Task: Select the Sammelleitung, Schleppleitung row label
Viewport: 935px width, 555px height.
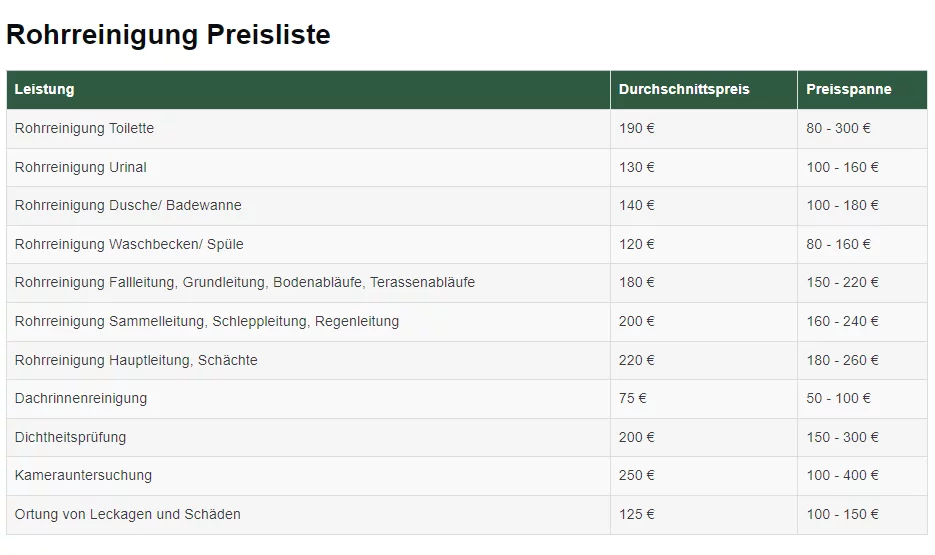Action: coord(207,321)
